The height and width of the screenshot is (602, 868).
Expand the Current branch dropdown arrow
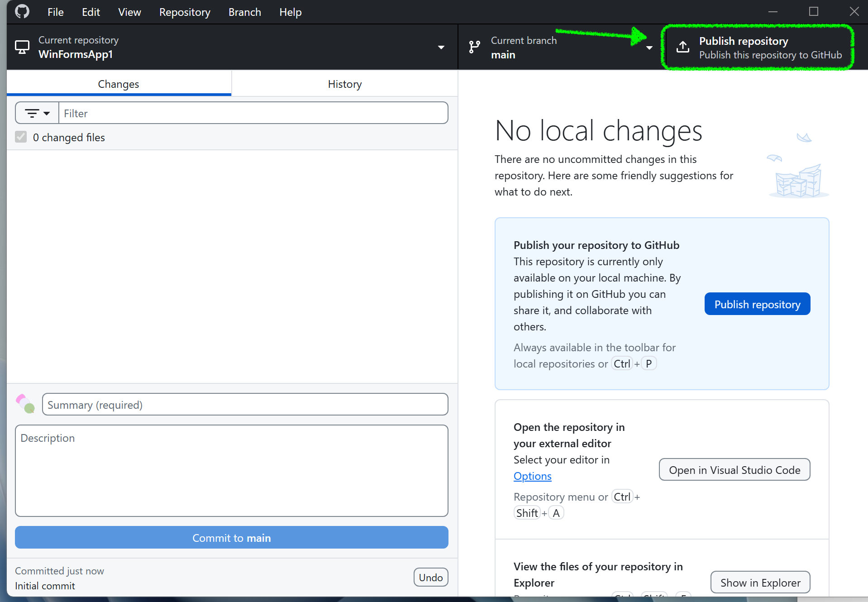pyautogui.click(x=649, y=47)
